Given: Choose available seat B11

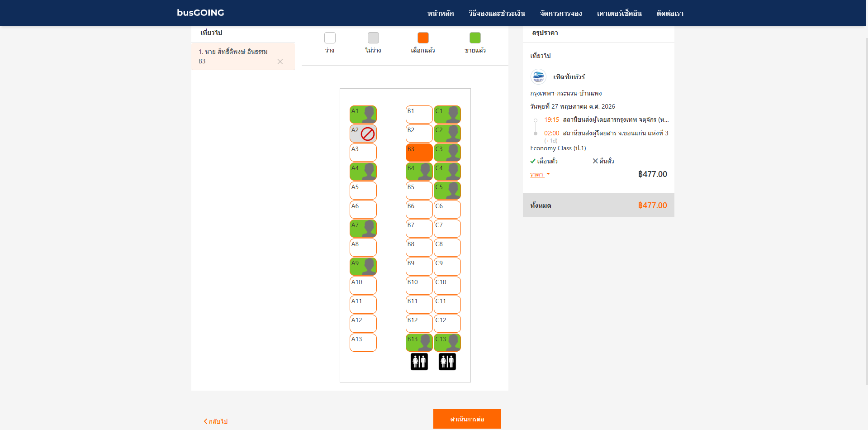Looking at the screenshot, I should 419,305.
